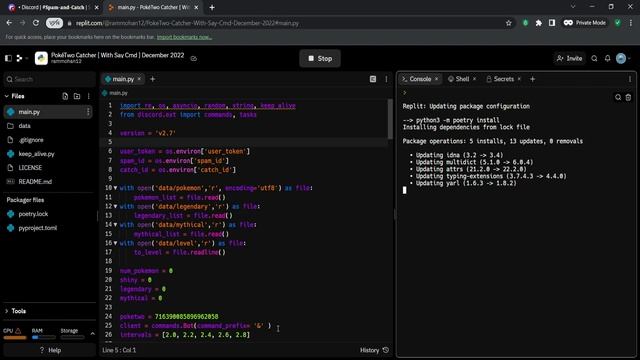Open main.py file options dots

tap(88, 112)
